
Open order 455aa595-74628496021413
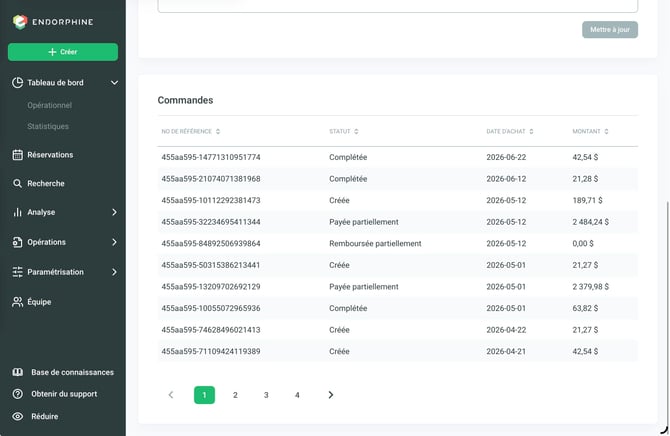tap(211, 330)
